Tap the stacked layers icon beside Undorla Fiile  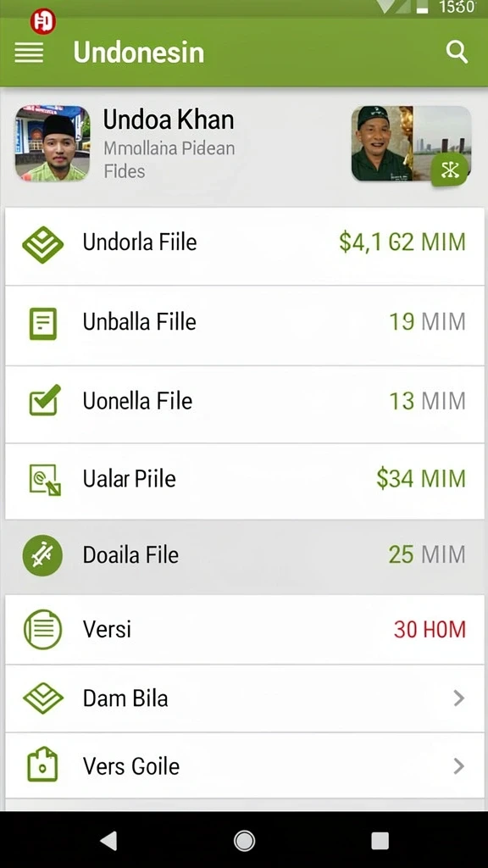[42, 244]
